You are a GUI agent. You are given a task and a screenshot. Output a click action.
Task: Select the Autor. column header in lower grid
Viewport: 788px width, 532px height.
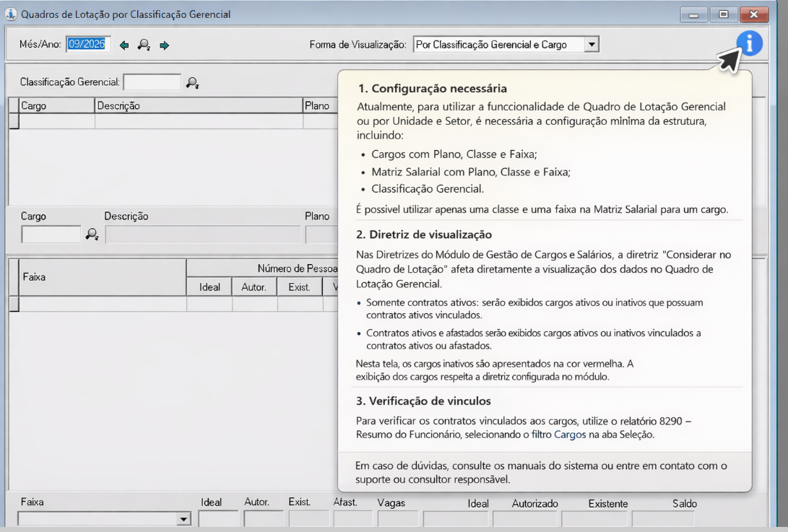pos(254,287)
